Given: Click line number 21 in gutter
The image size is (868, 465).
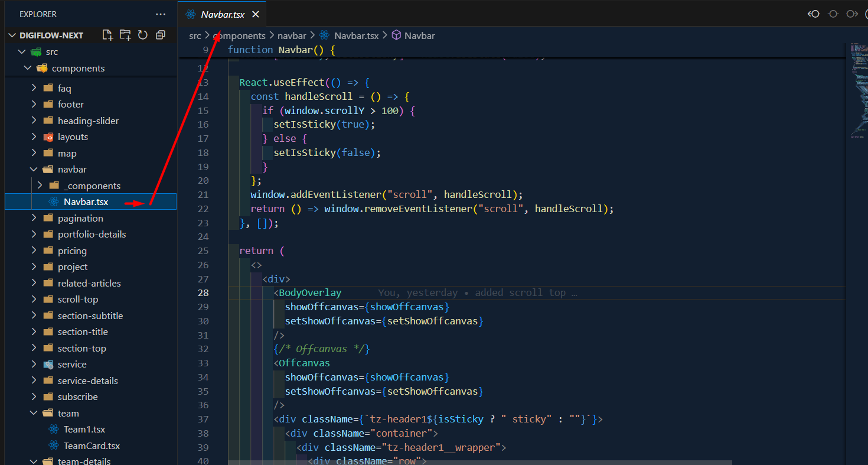Looking at the screenshot, I should 203,194.
